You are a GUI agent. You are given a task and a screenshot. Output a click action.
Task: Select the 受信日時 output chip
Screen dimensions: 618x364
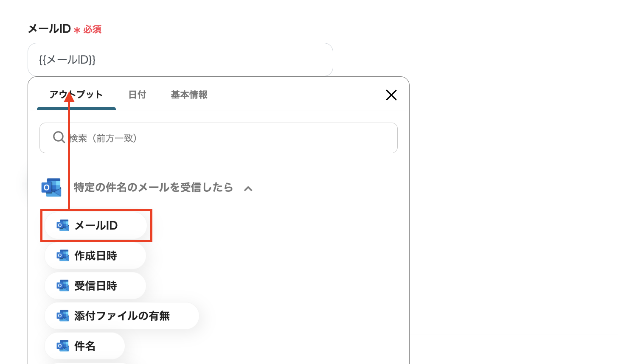[x=95, y=286]
